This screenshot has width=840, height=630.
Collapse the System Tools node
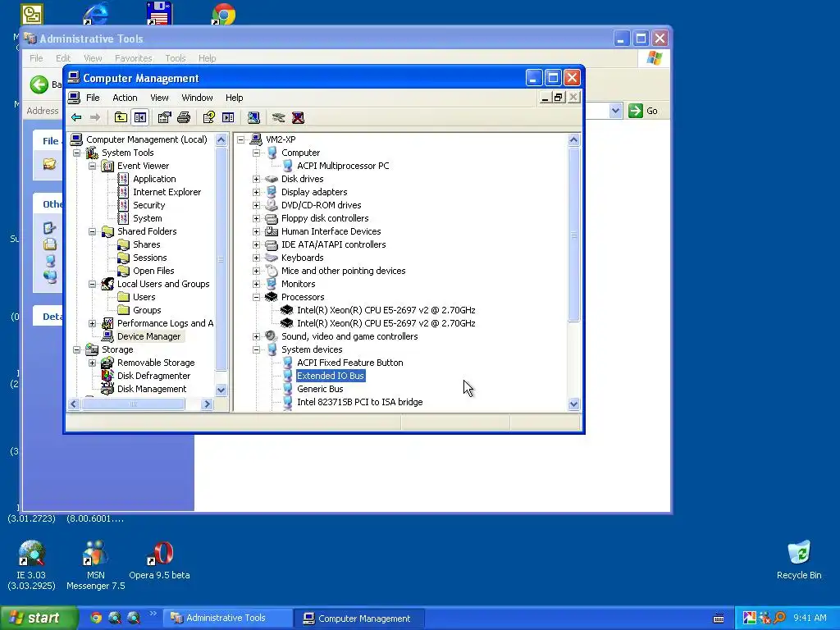point(76,153)
